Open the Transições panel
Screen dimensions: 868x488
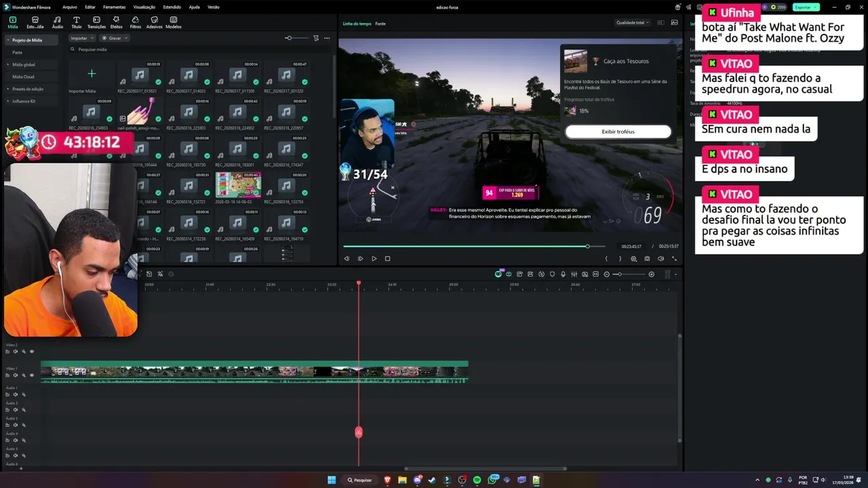coord(96,22)
